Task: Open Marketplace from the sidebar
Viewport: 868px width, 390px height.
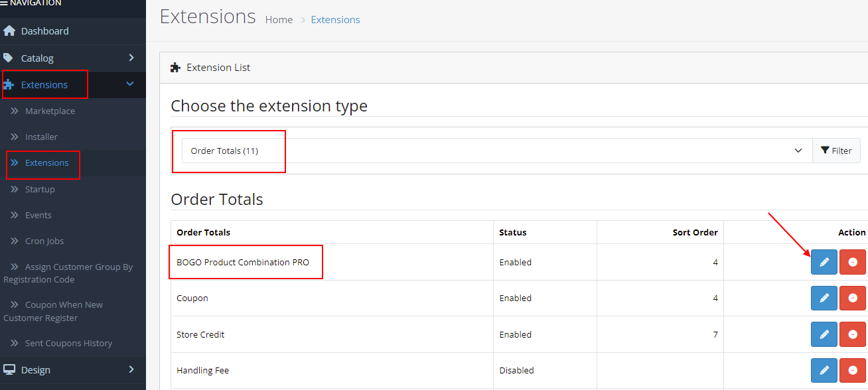Action: [x=50, y=111]
